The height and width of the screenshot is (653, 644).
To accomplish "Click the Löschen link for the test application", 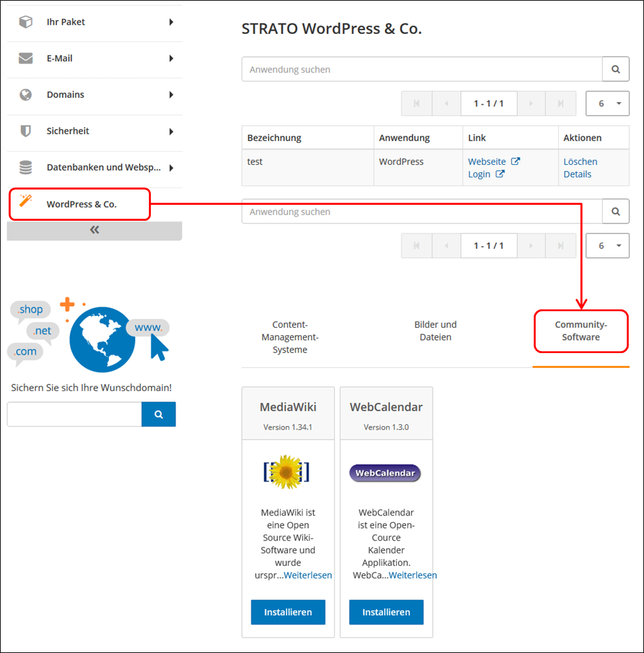I will point(580,161).
